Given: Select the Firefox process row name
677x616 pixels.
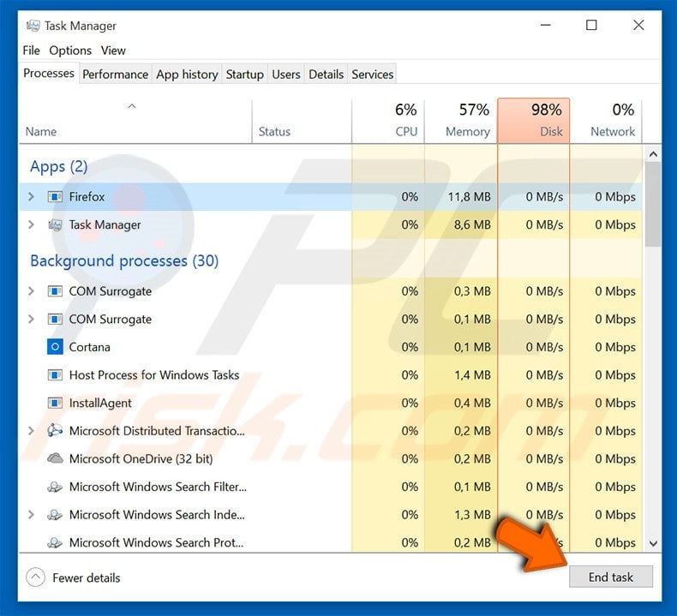Looking at the screenshot, I should point(87,197).
